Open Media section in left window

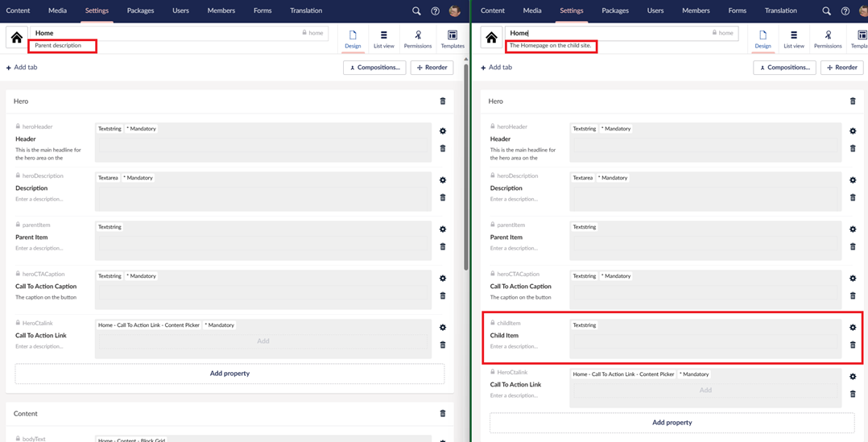(58, 10)
